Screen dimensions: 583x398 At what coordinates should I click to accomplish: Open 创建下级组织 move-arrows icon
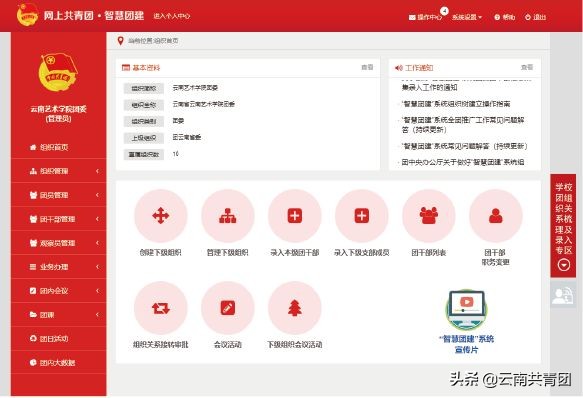pyautogui.click(x=161, y=216)
